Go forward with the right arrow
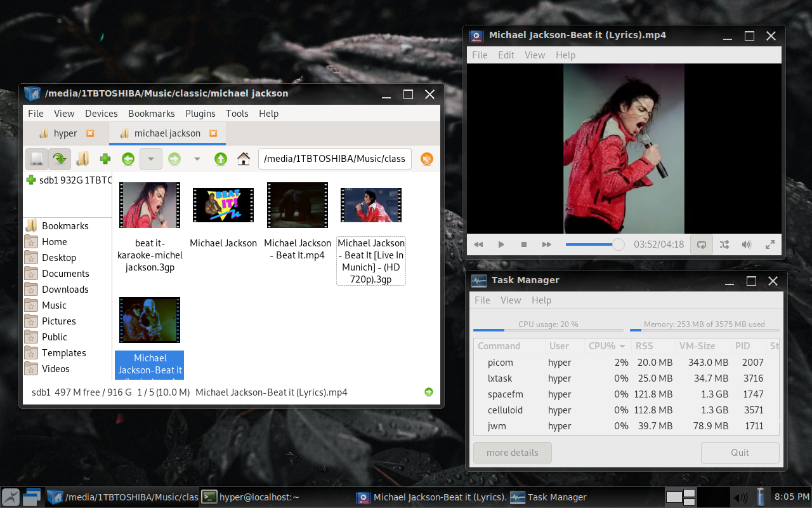812x508 pixels. coord(174,159)
